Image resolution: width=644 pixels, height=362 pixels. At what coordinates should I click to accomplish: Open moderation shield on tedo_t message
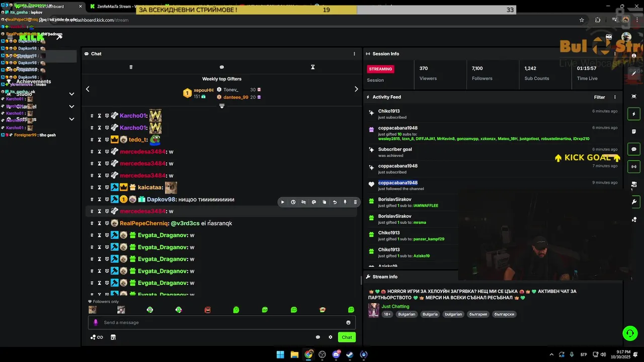pos(107,140)
